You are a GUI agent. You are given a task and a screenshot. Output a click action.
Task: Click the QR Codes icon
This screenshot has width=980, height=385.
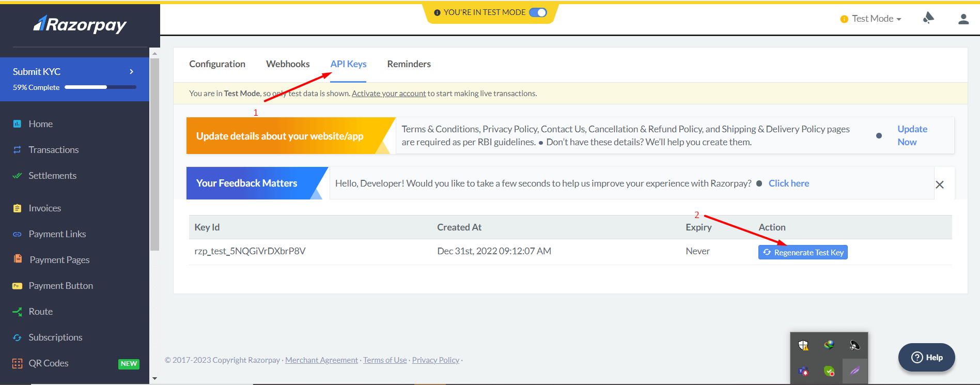click(x=17, y=363)
